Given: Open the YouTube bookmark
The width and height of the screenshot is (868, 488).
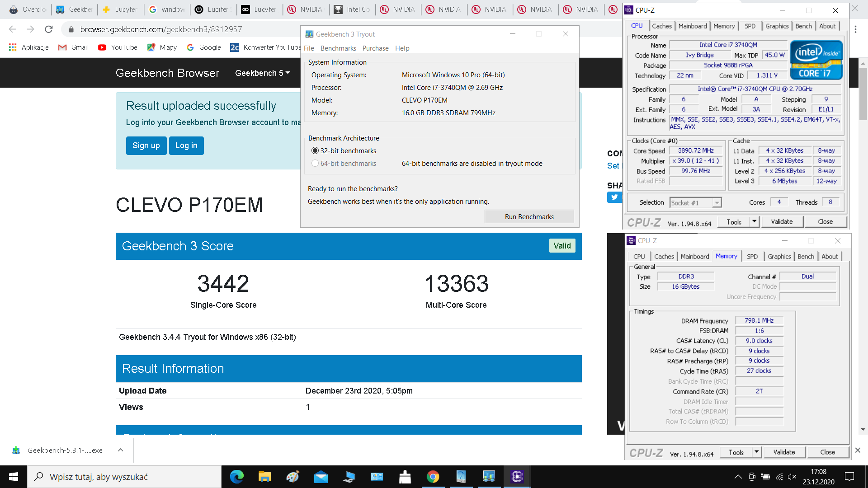Looking at the screenshot, I should [x=118, y=47].
